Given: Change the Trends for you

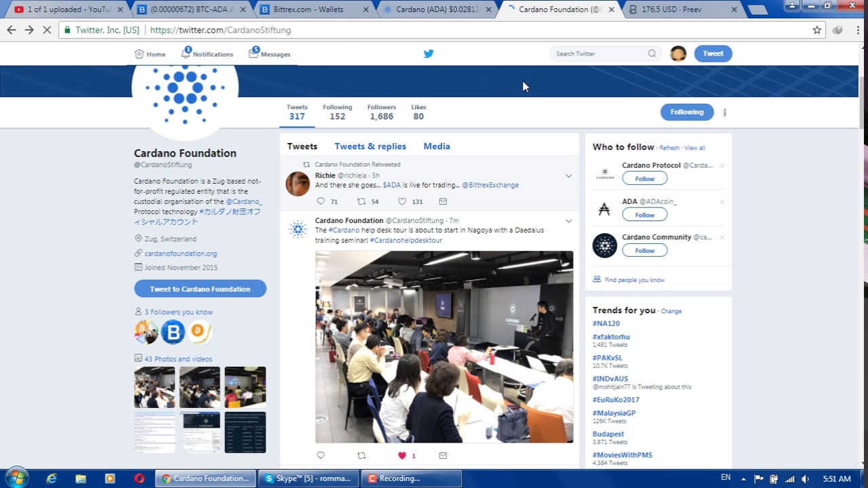Looking at the screenshot, I should tap(671, 311).
